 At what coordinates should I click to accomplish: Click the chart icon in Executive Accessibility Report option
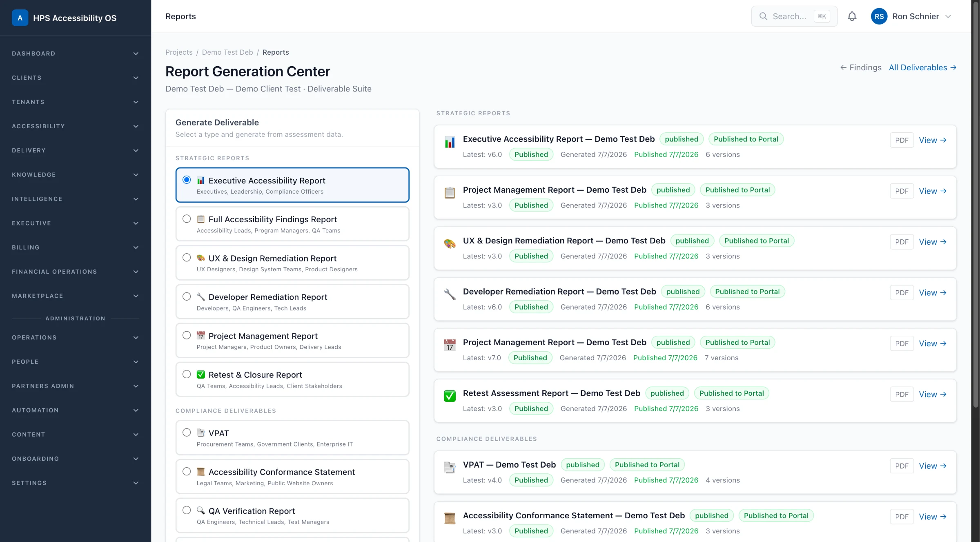pos(201,180)
